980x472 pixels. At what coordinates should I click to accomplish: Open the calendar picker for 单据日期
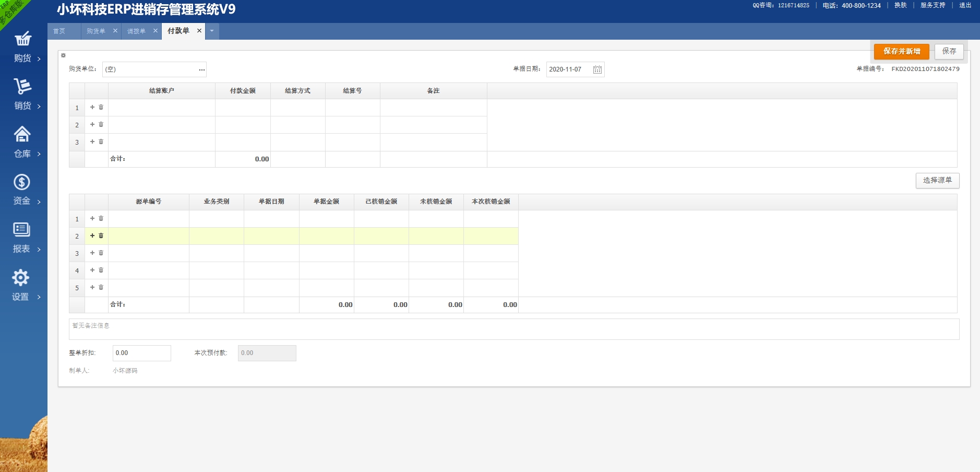pyautogui.click(x=597, y=69)
